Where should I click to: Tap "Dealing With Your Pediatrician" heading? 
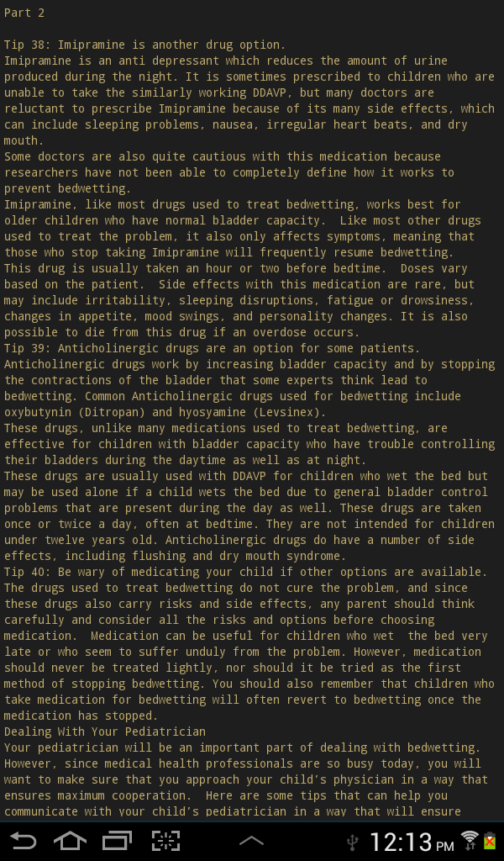pyautogui.click(x=105, y=732)
